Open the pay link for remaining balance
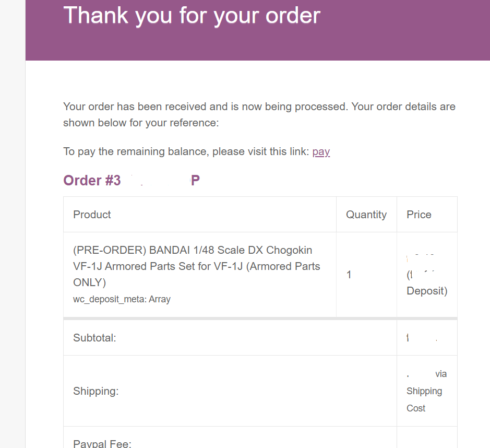 click(x=321, y=151)
